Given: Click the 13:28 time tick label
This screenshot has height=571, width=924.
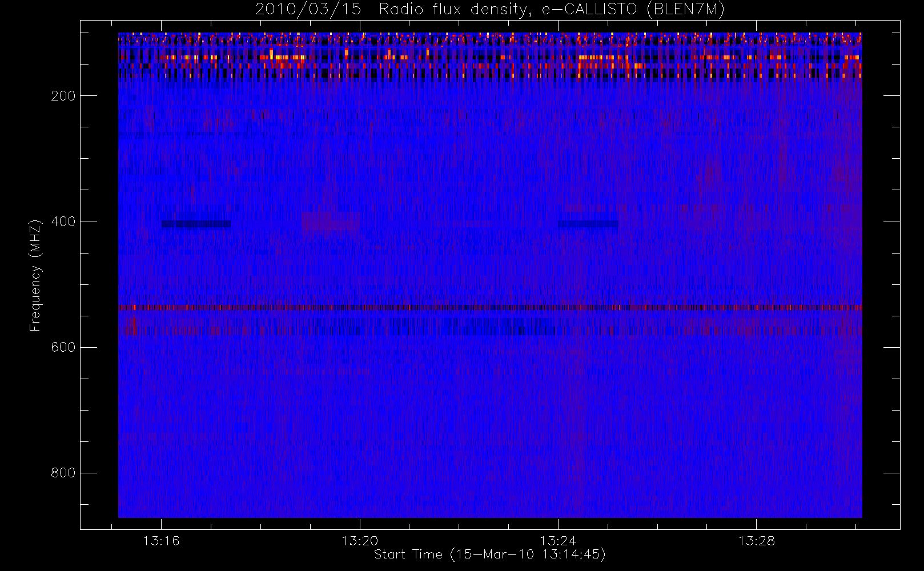Looking at the screenshot, I should pyautogui.click(x=756, y=541).
